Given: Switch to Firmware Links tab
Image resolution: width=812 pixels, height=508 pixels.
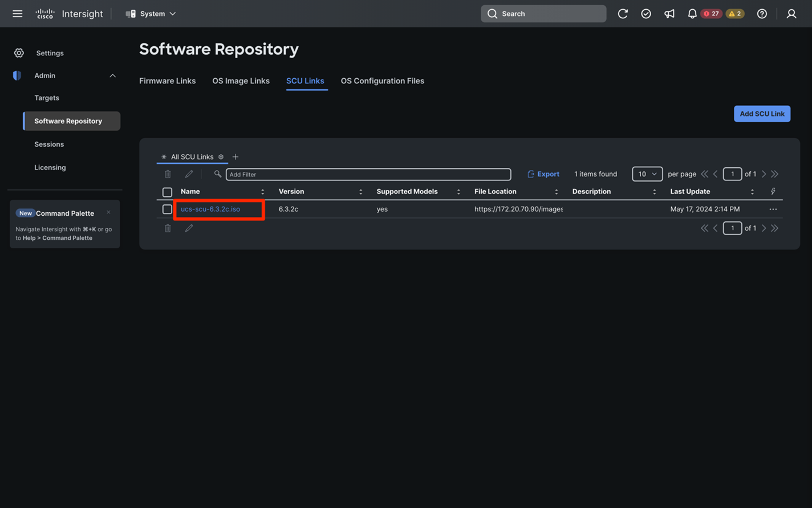Looking at the screenshot, I should tap(168, 81).
